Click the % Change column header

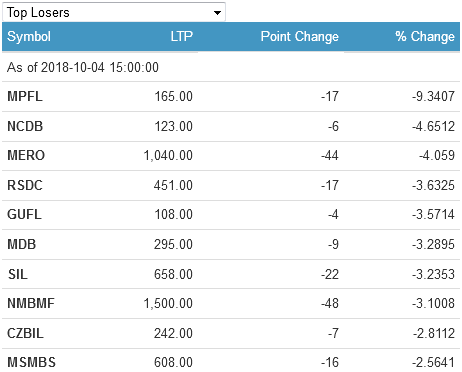point(425,36)
